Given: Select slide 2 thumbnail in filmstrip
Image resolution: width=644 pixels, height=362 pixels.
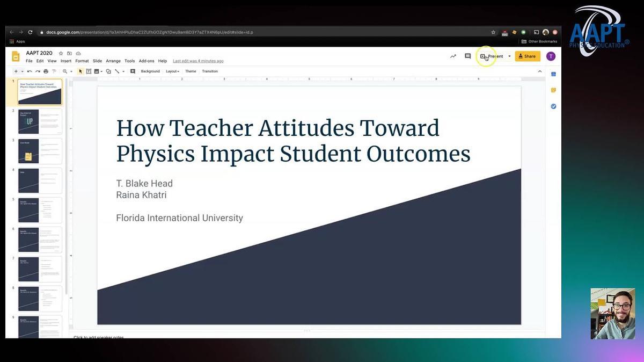Looking at the screenshot, I should (40, 121).
